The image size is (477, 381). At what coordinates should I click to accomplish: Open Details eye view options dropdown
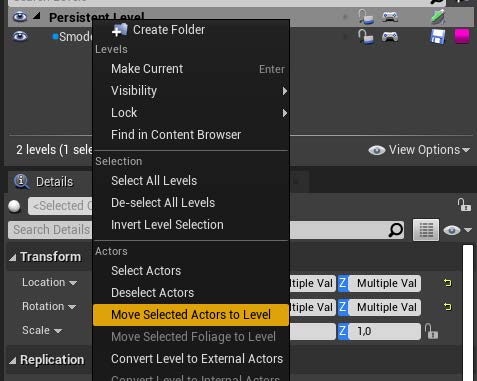point(457,230)
